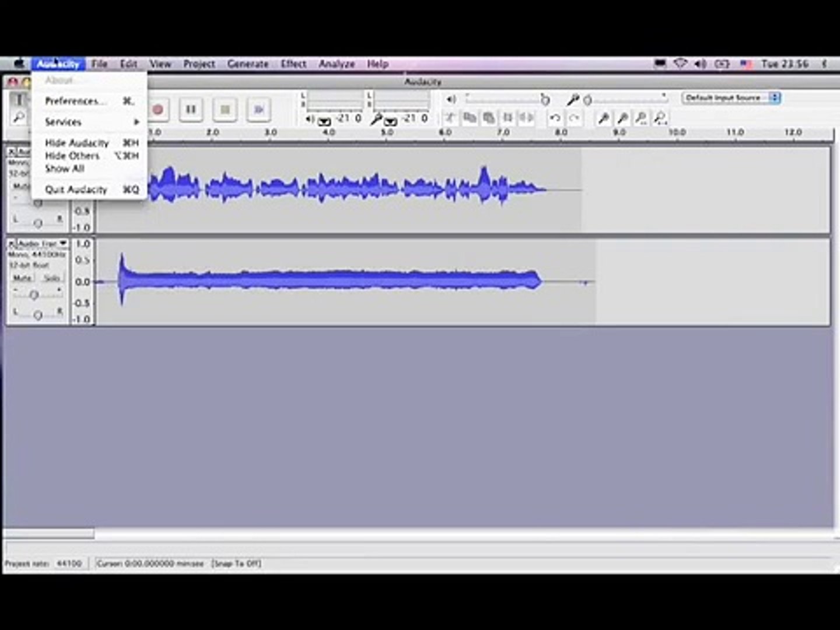Click the Trim outside selection icon
Image resolution: width=840 pixels, height=630 pixels.
508,118
